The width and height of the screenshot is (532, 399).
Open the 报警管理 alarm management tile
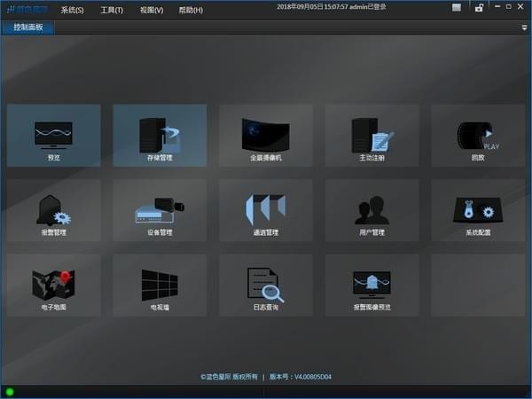(x=53, y=210)
